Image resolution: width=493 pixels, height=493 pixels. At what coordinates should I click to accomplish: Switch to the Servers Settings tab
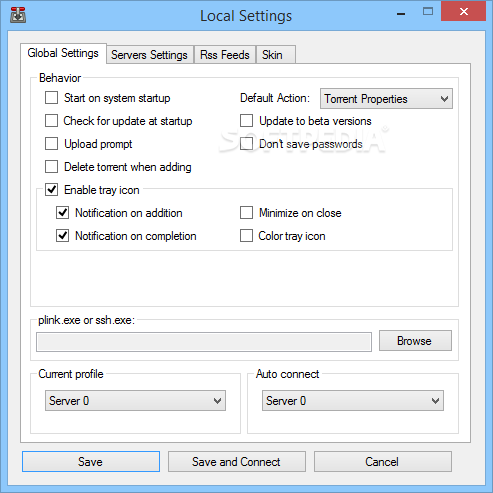point(150,55)
